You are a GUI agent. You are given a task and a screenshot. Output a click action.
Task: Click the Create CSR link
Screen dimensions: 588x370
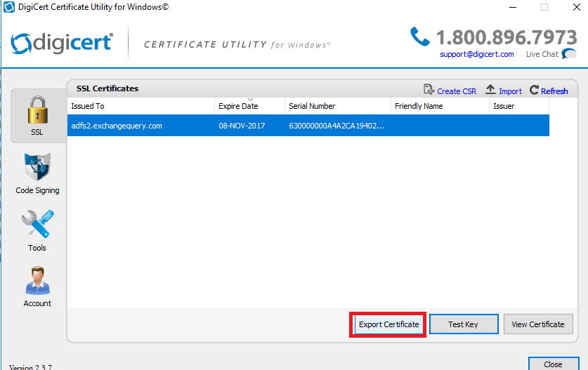(x=457, y=91)
